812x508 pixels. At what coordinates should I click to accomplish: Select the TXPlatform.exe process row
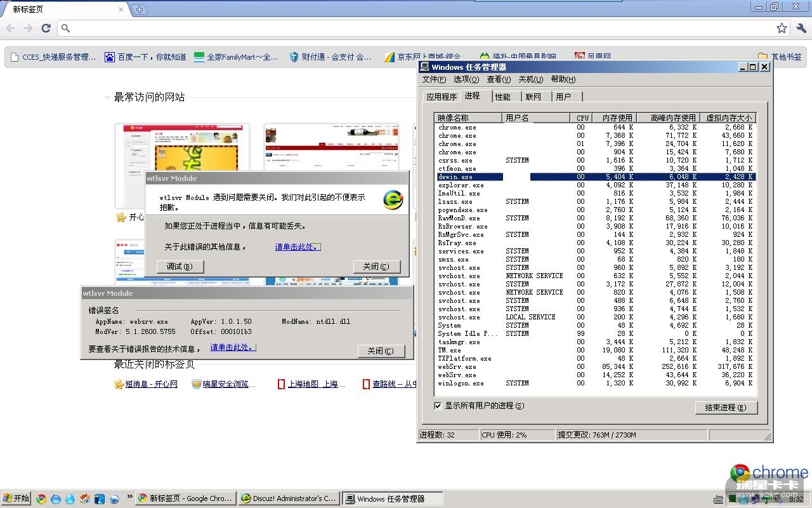coord(595,358)
